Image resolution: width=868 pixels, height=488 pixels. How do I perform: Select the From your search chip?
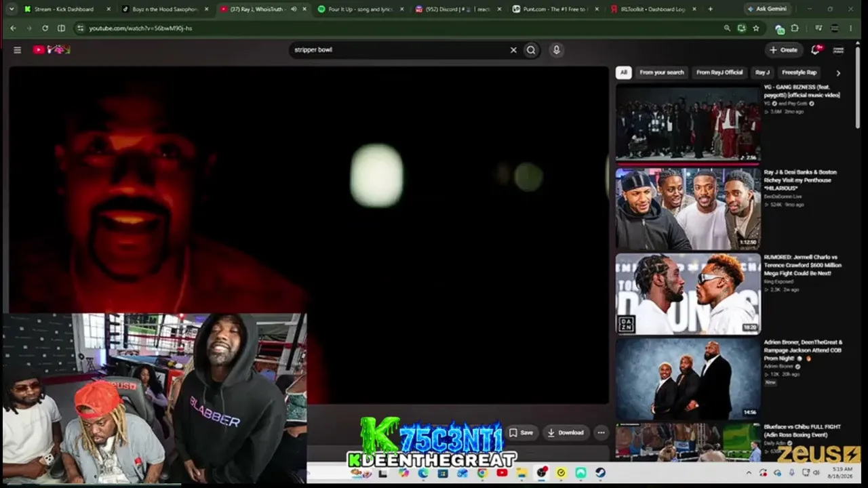[x=662, y=73]
